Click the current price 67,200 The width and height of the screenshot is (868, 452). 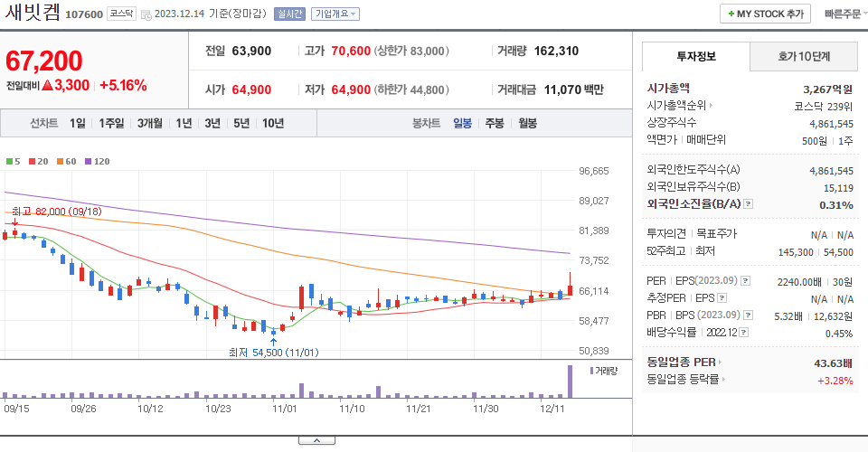44,61
